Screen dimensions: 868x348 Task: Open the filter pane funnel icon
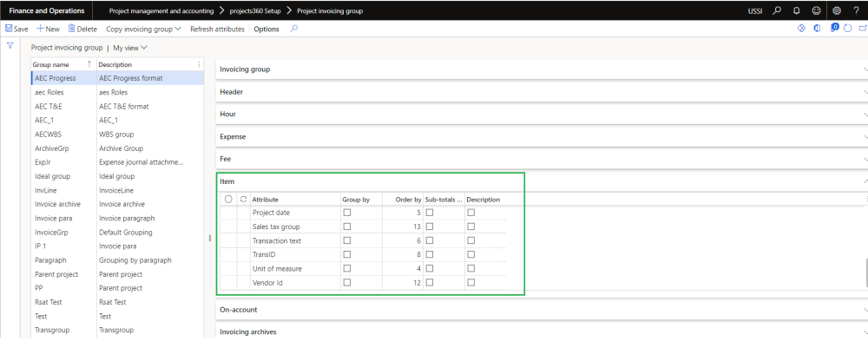coord(10,44)
